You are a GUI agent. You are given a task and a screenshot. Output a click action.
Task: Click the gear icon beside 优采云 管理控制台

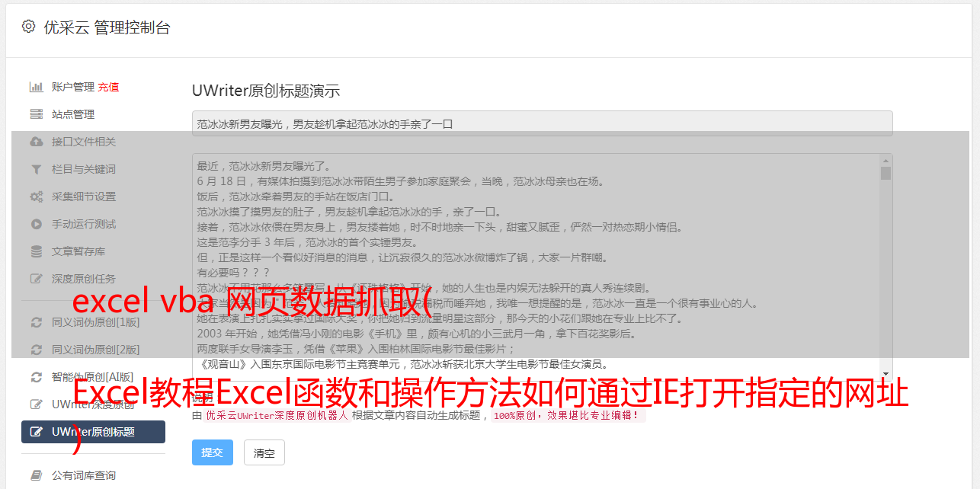point(28,27)
